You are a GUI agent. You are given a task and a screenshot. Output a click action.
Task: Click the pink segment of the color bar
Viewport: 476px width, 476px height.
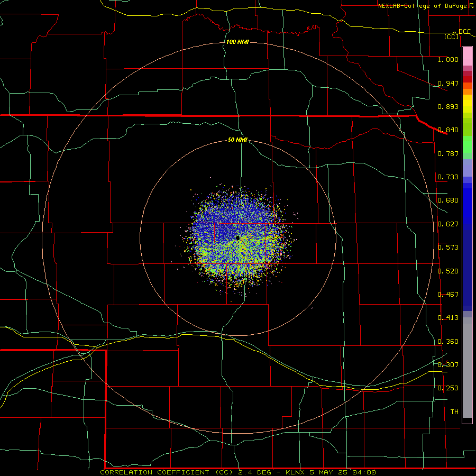coord(467,57)
